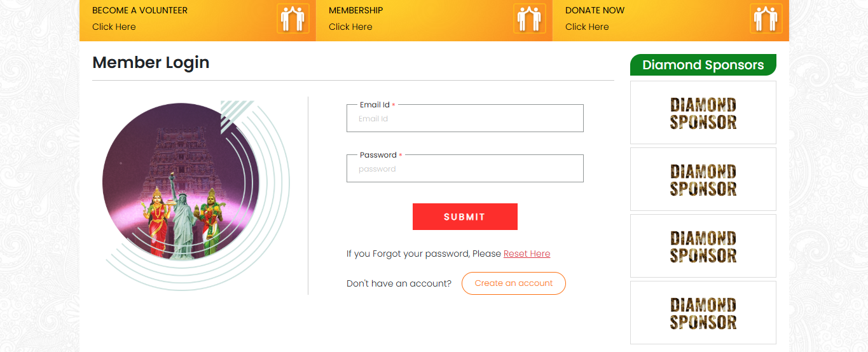The image size is (868, 352).
Task: Click the Reset Here password link
Action: pos(527,254)
